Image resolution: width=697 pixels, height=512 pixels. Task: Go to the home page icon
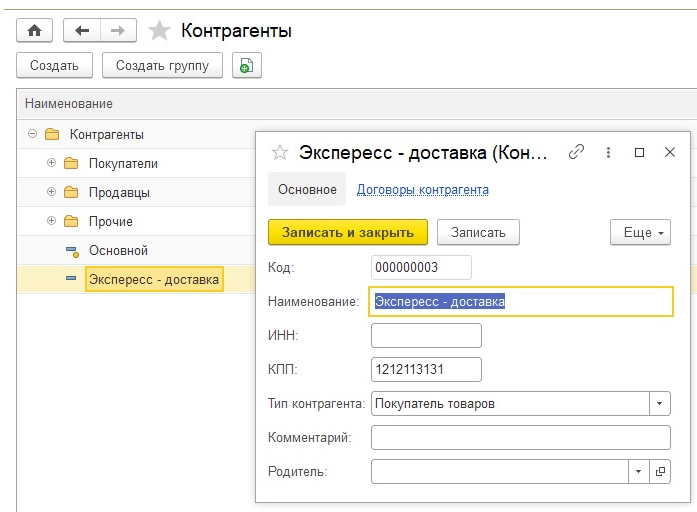pos(34,30)
